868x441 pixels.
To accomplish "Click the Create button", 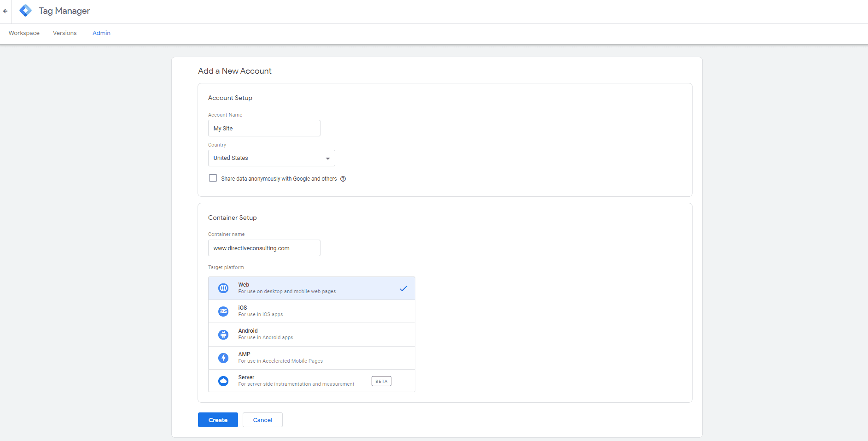I will pos(218,420).
